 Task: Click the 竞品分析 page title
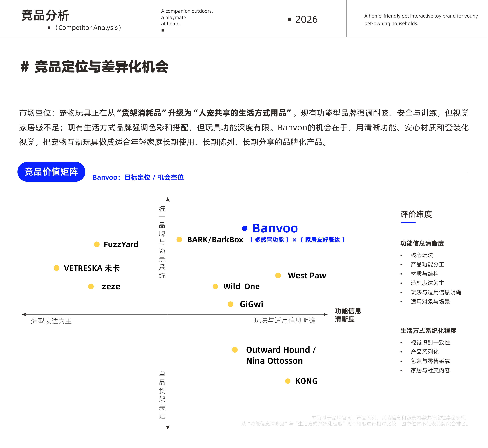pyautogui.click(x=45, y=15)
